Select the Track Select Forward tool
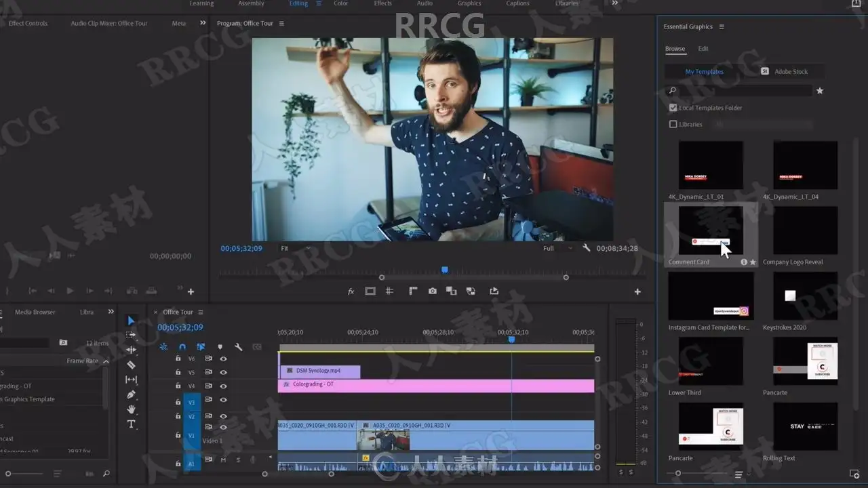This screenshot has width=868, height=488. point(131,335)
